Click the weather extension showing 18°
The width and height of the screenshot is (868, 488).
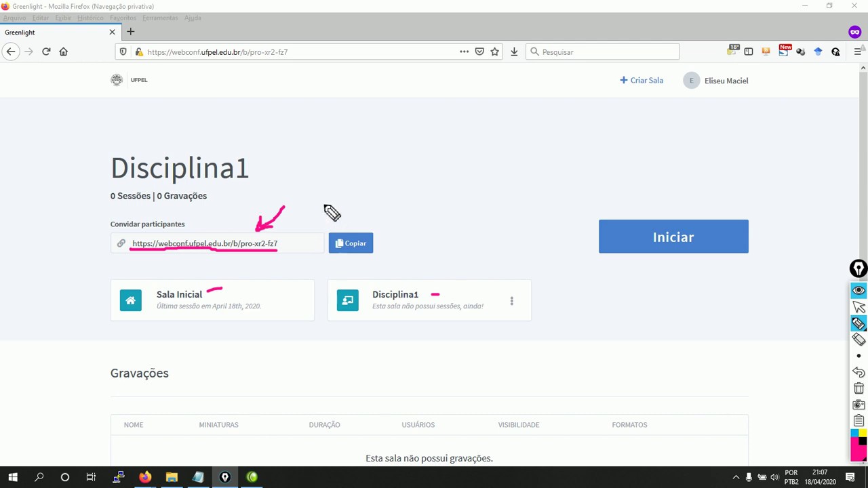(x=733, y=50)
